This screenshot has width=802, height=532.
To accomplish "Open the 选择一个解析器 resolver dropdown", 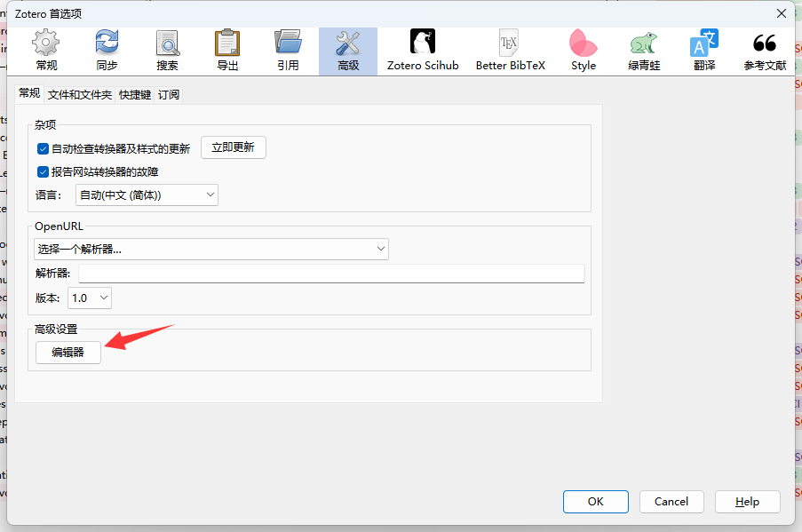I will point(211,249).
